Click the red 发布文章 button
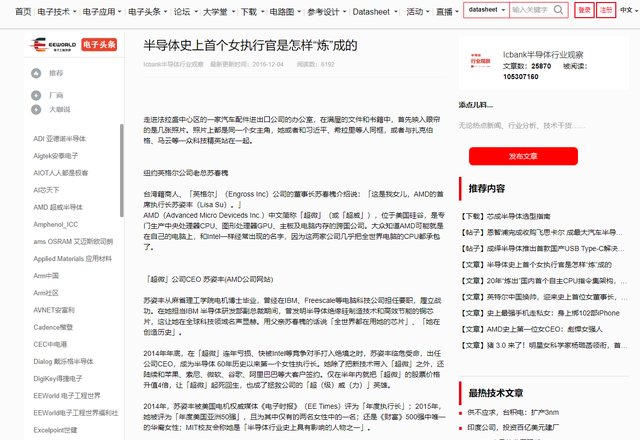 (x=523, y=156)
